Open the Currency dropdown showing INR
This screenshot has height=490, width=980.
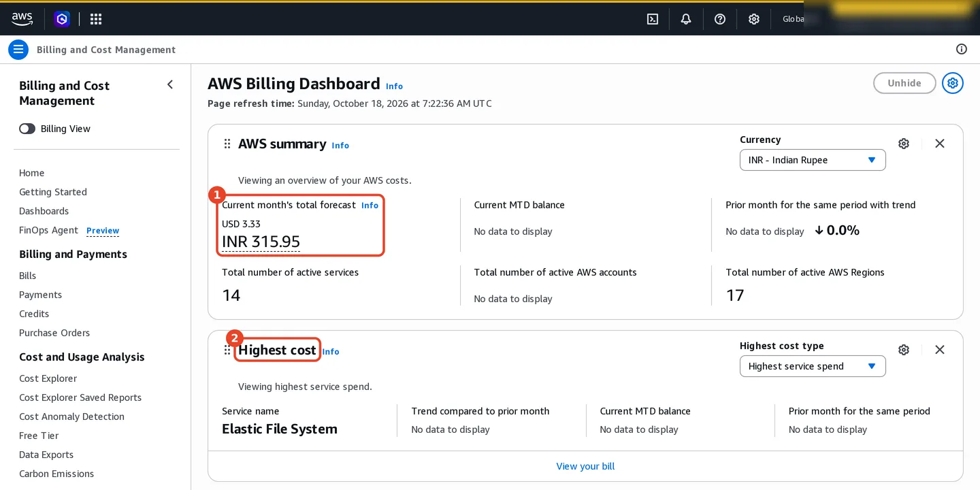click(x=813, y=160)
